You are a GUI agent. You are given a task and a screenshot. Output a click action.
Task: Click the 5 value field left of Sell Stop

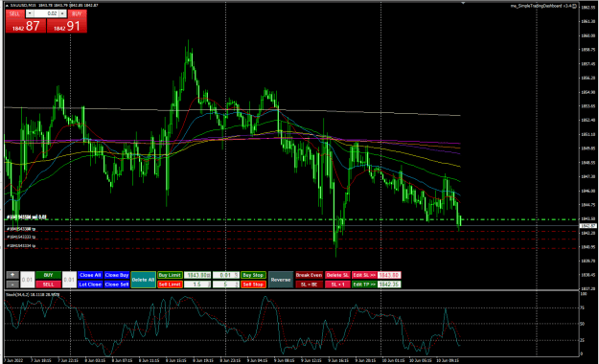tap(226, 284)
